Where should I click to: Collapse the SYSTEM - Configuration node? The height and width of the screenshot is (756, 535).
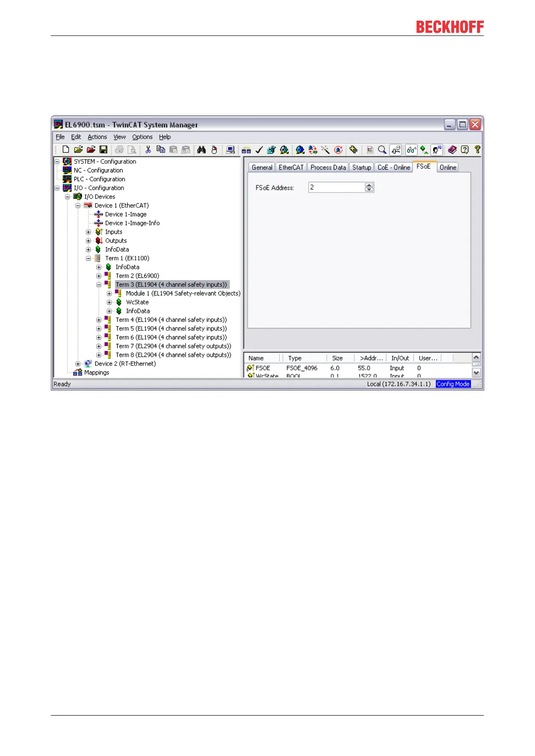(57, 161)
